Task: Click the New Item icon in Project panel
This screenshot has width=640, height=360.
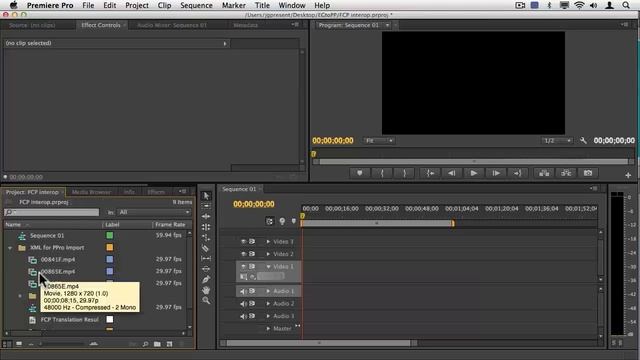Action: tap(169, 344)
